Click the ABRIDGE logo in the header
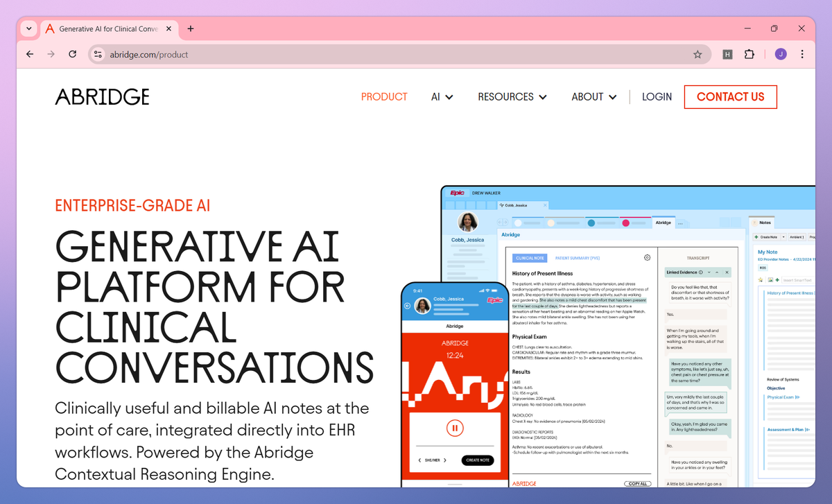Image resolution: width=832 pixels, height=504 pixels. [x=103, y=96]
